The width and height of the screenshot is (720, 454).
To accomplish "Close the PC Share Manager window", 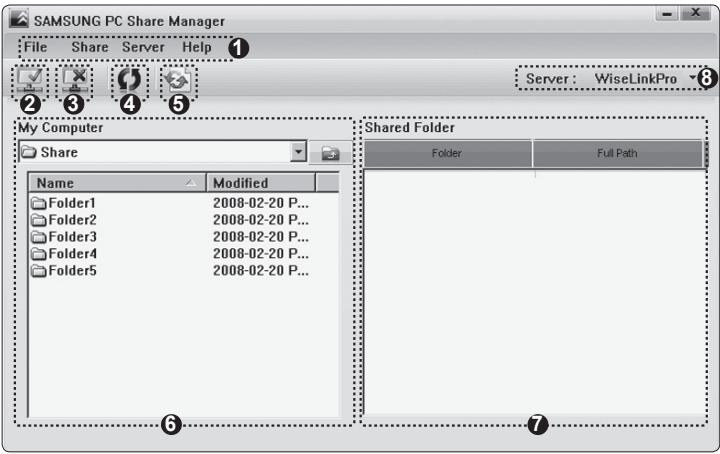I will pyautogui.click(x=696, y=13).
